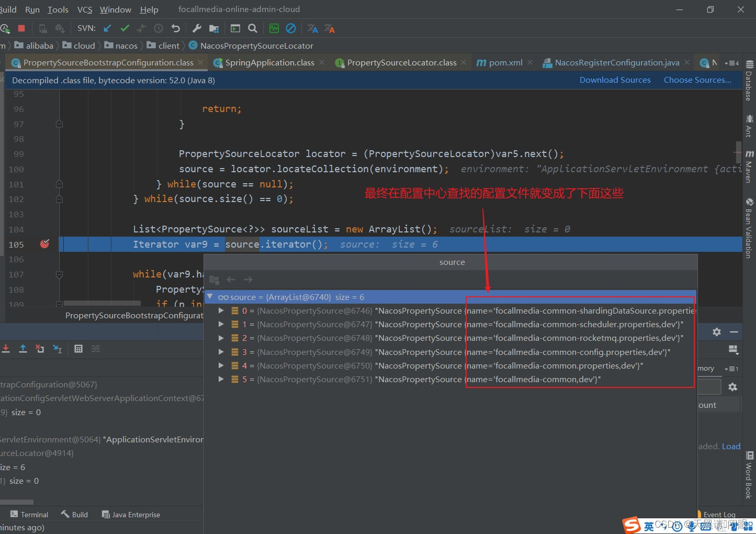
Task: Toggle breakpoint on line 105
Action: [45, 244]
